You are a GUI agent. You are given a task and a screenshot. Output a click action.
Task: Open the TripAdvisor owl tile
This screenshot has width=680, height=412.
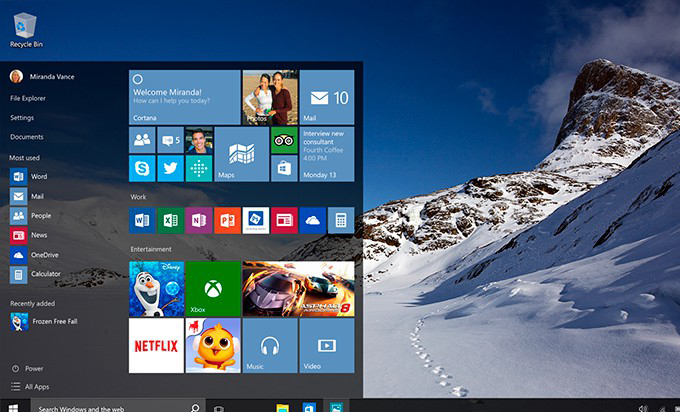pyautogui.click(x=284, y=140)
